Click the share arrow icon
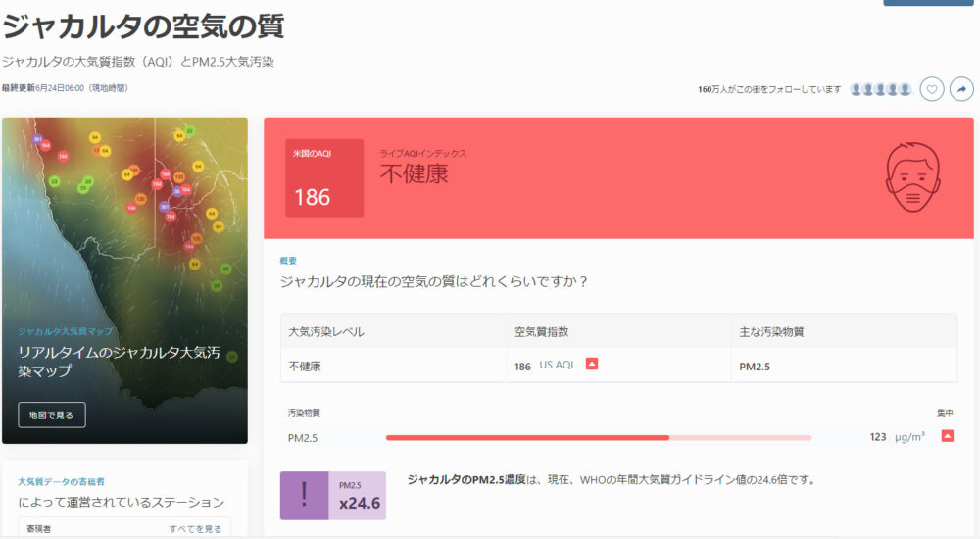The image size is (980, 539). [x=961, y=89]
